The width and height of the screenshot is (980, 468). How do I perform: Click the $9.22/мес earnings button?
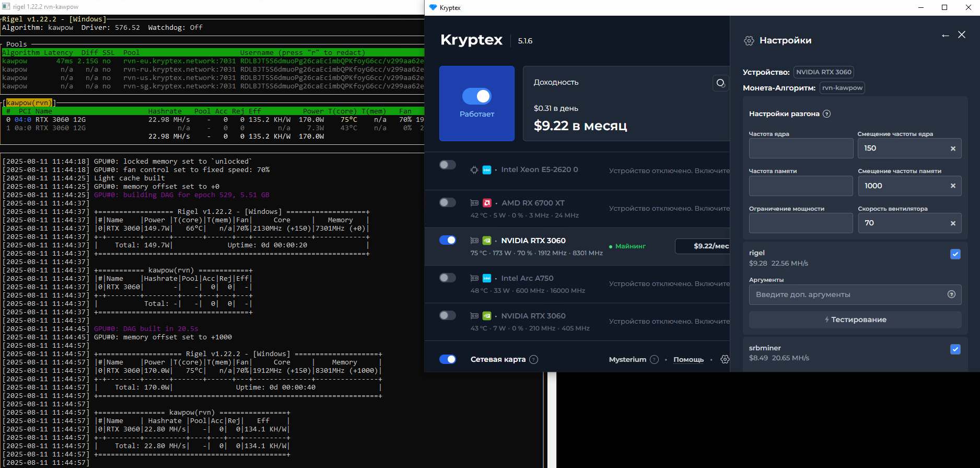coord(703,246)
